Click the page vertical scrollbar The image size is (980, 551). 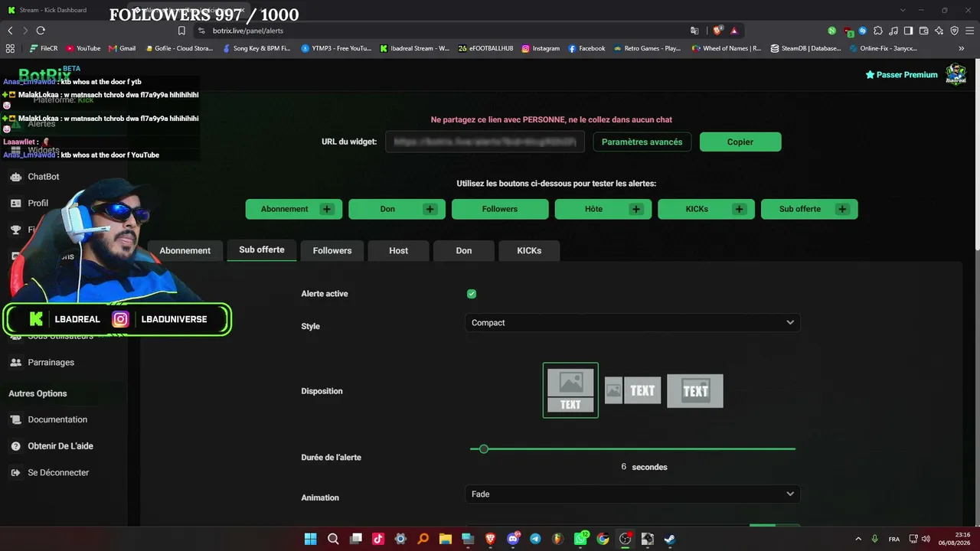click(x=976, y=153)
